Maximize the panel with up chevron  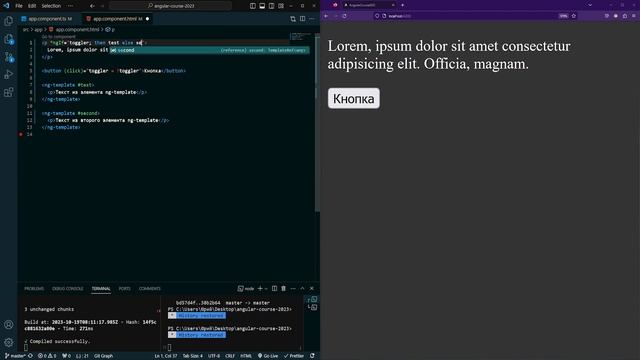coord(302,289)
